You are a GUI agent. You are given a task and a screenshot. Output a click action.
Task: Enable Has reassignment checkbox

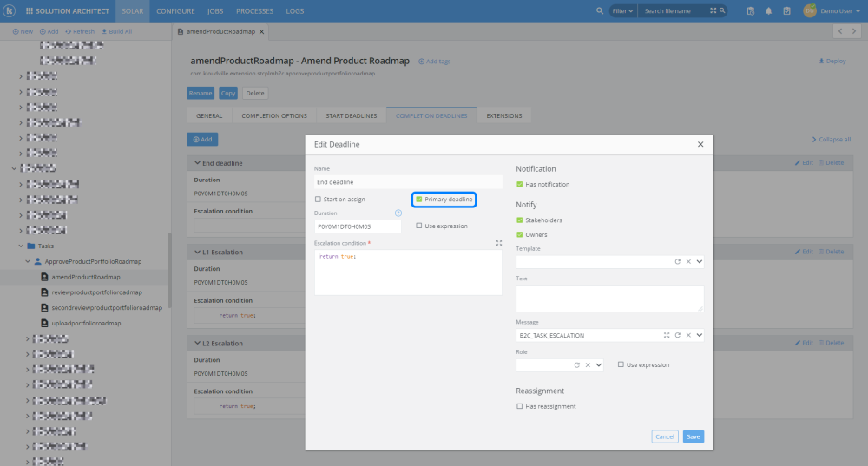519,406
